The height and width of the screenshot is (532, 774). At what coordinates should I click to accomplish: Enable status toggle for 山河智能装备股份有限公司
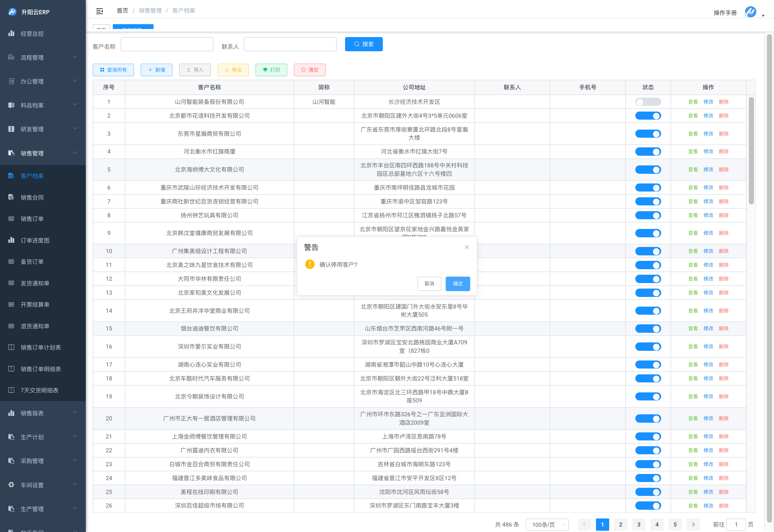648,102
